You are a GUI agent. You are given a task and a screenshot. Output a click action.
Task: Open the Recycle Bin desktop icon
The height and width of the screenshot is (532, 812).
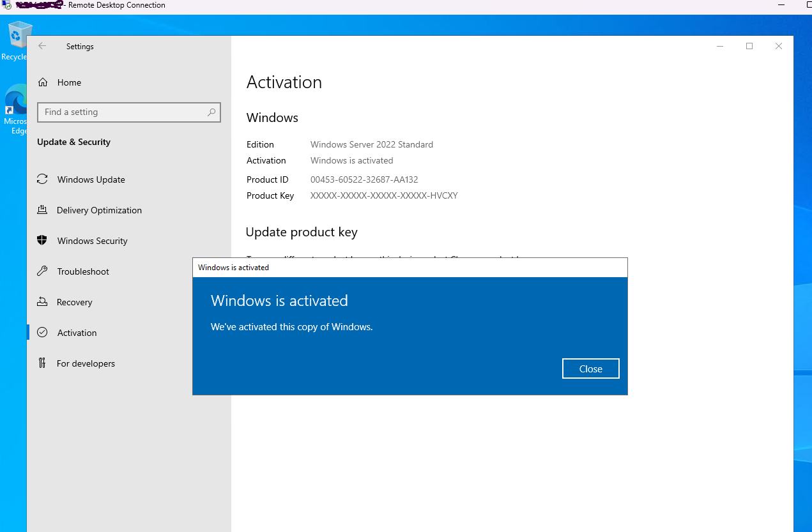[x=17, y=40]
